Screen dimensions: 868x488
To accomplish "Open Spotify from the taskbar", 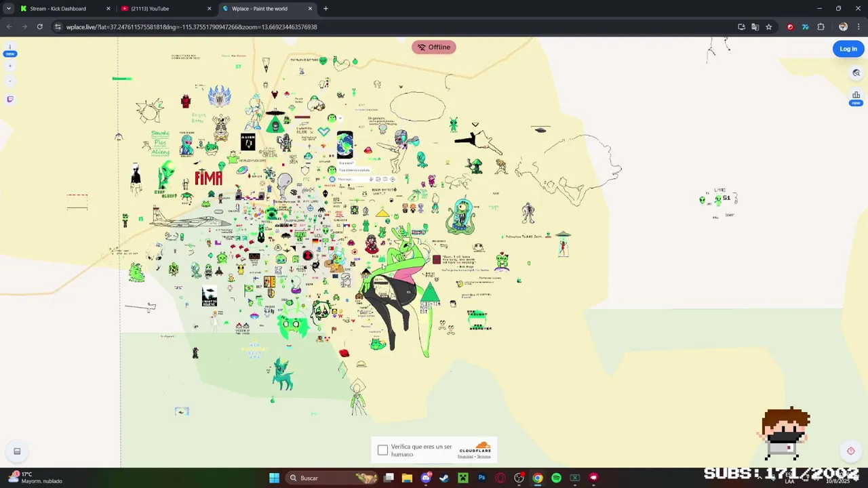I will click(556, 478).
